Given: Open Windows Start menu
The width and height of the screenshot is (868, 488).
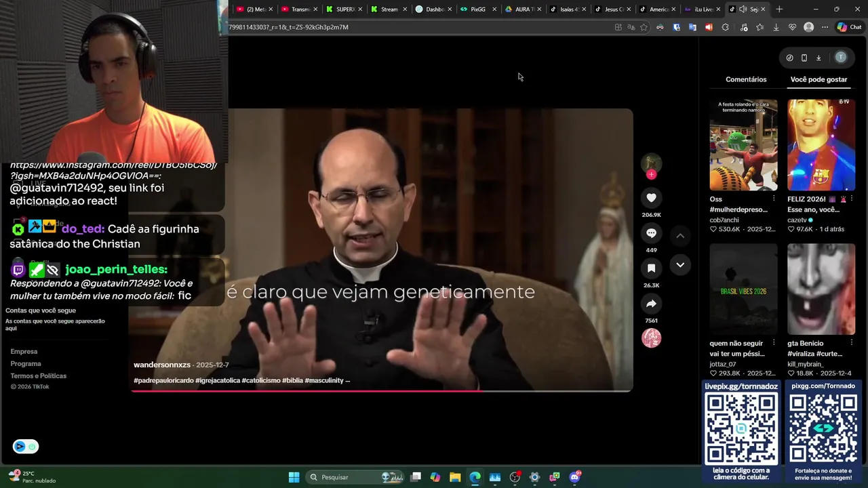Looking at the screenshot, I should tap(294, 477).
